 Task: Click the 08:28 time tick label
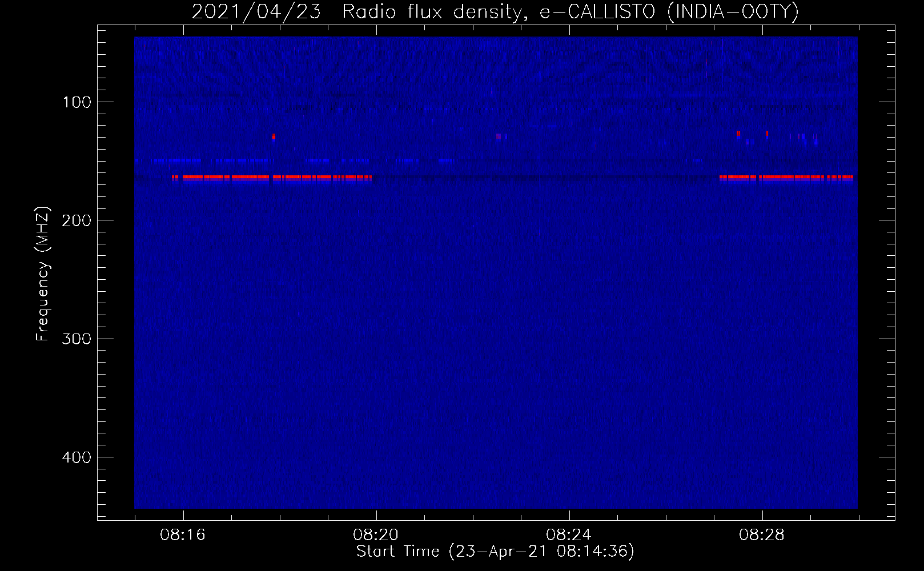[762, 535]
